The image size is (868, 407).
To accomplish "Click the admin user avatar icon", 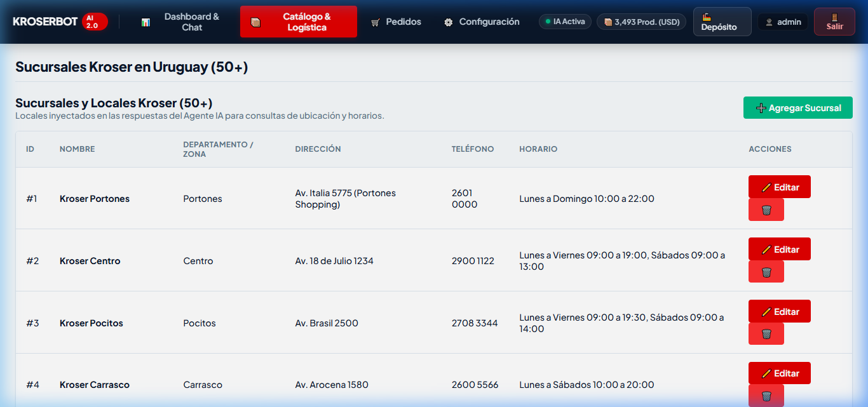I will tap(769, 22).
